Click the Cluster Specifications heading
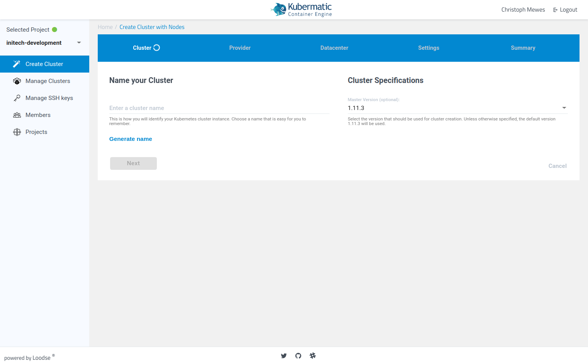The width and height of the screenshot is (588, 364). [386, 80]
